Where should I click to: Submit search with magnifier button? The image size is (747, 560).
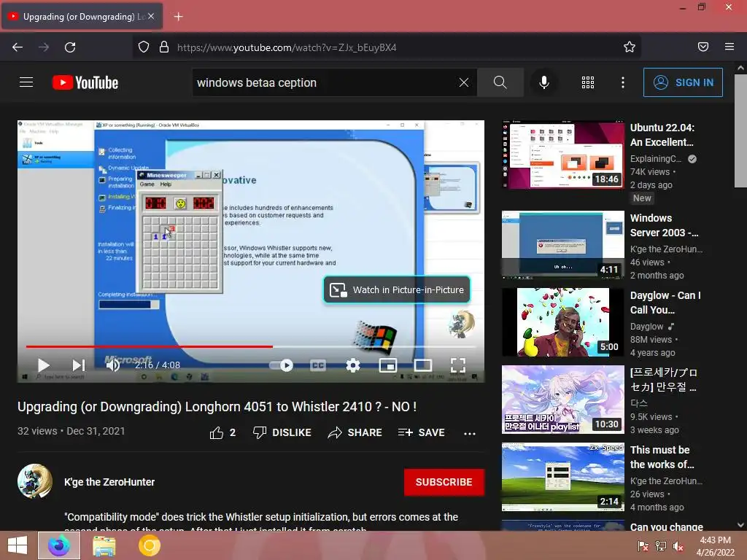[x=500, y=82]
